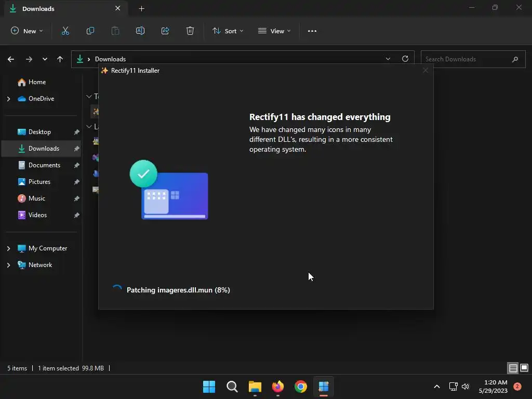Open network status tray icon
The image size is (532, 399).
pyautogui.click(x=453, y=387)
